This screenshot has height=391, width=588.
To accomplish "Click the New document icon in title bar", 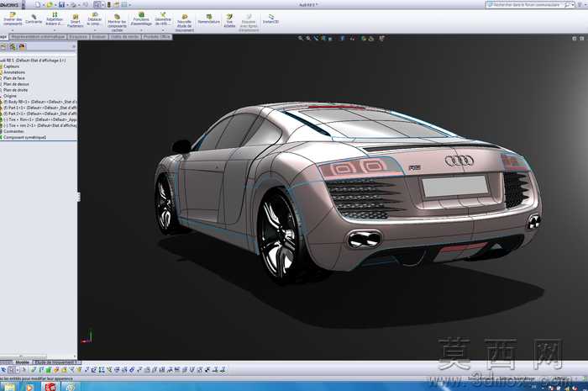I will [38, 5].
